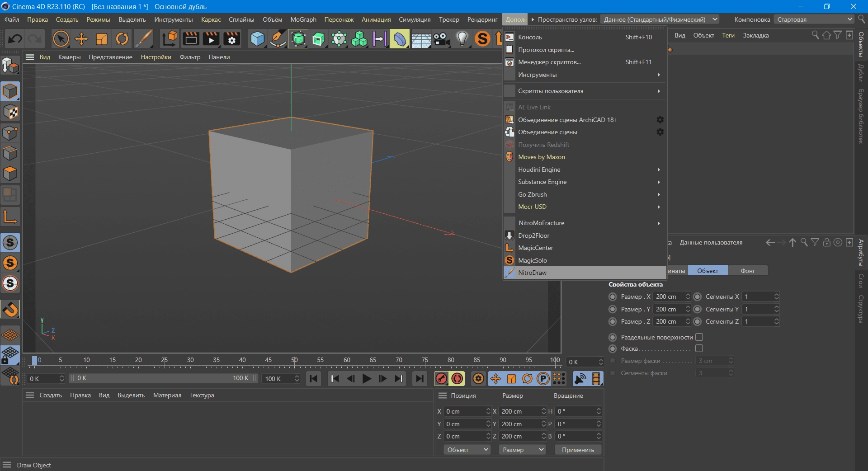
Task: Toggle Autokeying red circle button
Action: click(458, 379)
